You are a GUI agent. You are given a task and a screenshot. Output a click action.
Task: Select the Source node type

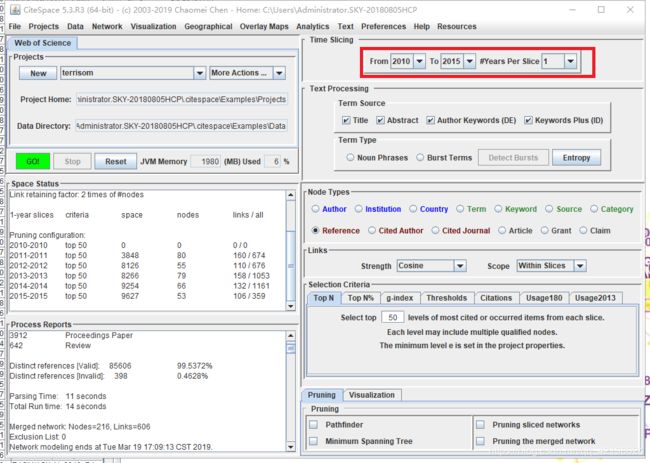click(x=549, y=209)
